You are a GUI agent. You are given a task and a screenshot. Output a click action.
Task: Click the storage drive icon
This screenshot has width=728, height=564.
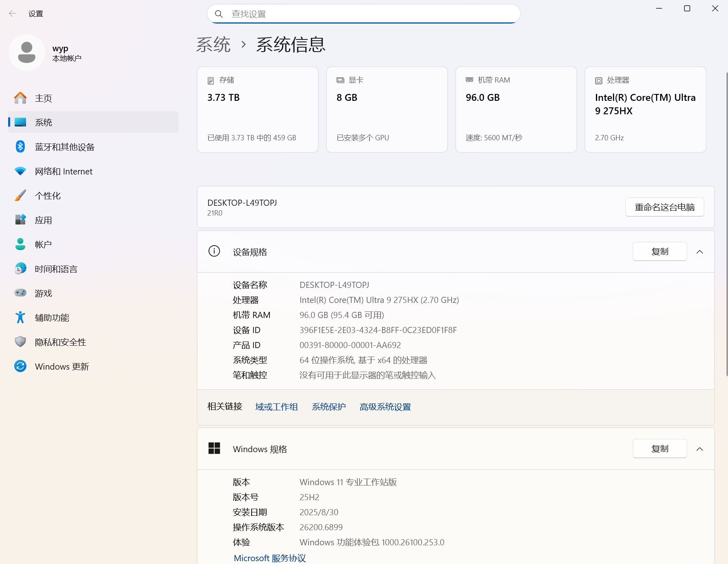211,81
